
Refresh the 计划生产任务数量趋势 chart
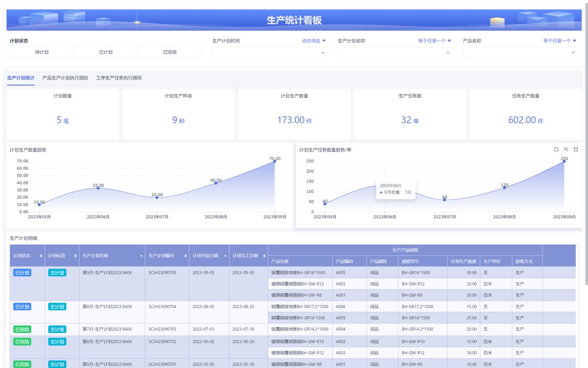tap(556, 150)
